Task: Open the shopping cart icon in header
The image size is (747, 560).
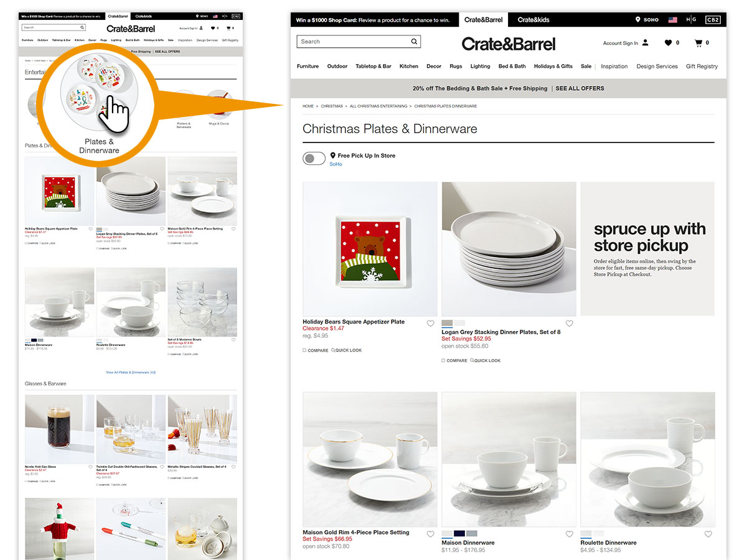Action: point(698,43)
